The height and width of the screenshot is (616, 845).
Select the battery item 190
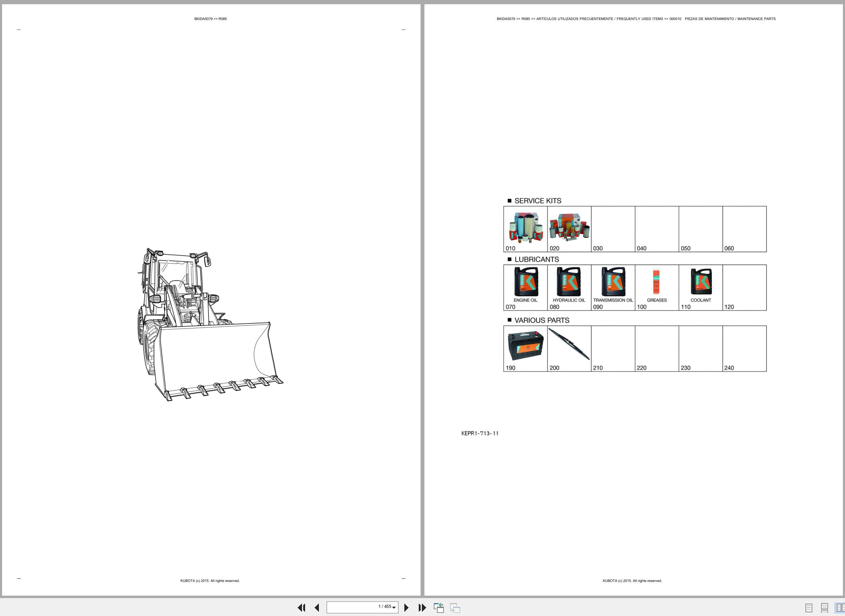tap(525, 349)
